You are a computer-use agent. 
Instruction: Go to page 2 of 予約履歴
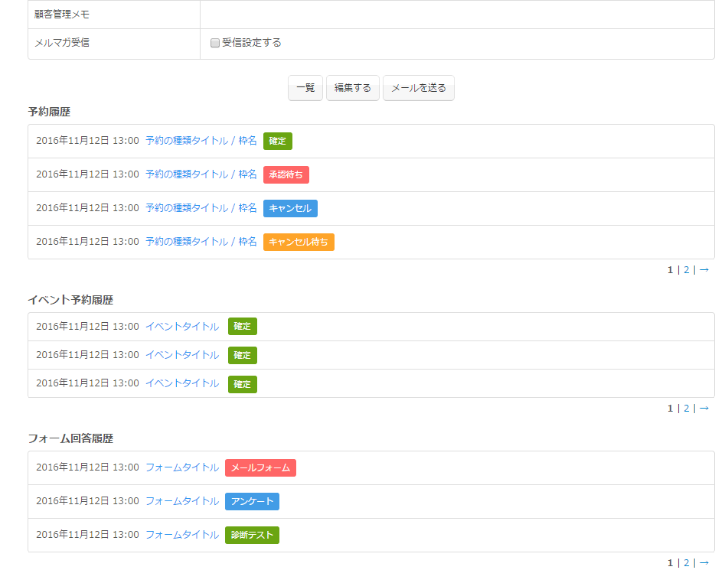(687, 269)
